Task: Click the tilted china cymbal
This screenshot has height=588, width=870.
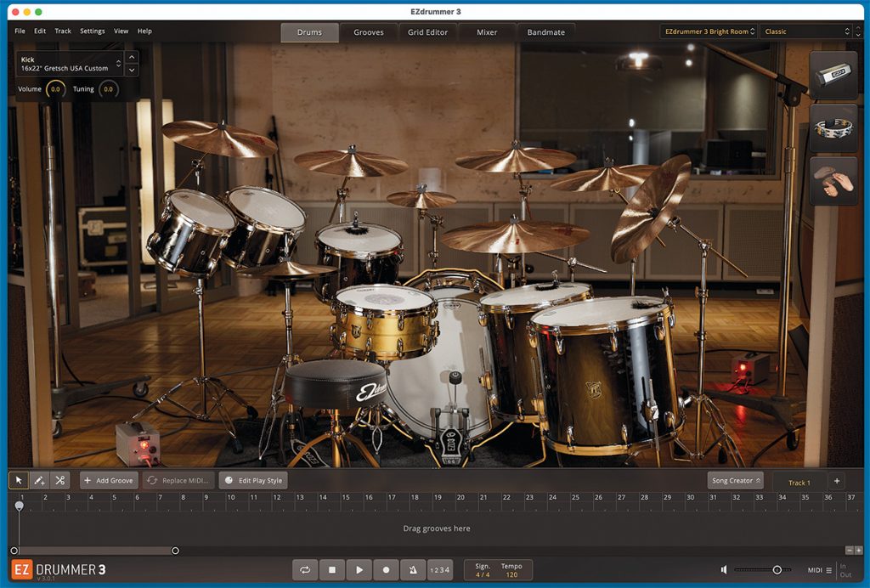Action: coord(650,210)
